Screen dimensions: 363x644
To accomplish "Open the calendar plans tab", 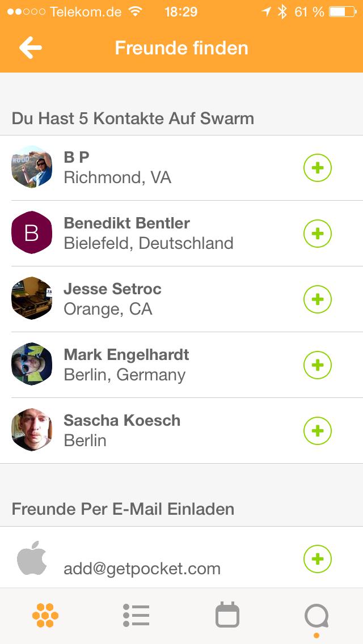I will [227, 615].
